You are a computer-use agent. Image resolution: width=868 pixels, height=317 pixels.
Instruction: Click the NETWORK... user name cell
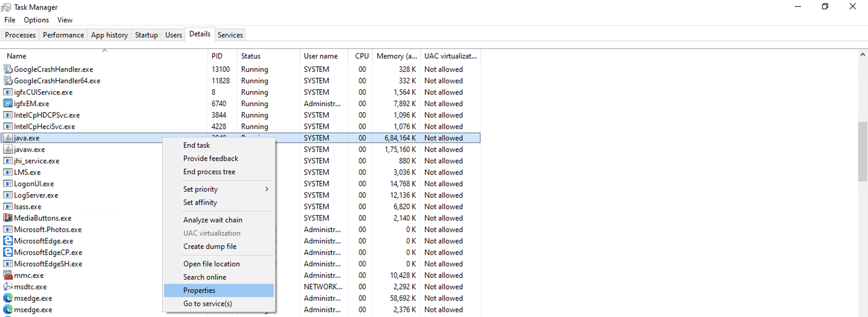(323, 287)
